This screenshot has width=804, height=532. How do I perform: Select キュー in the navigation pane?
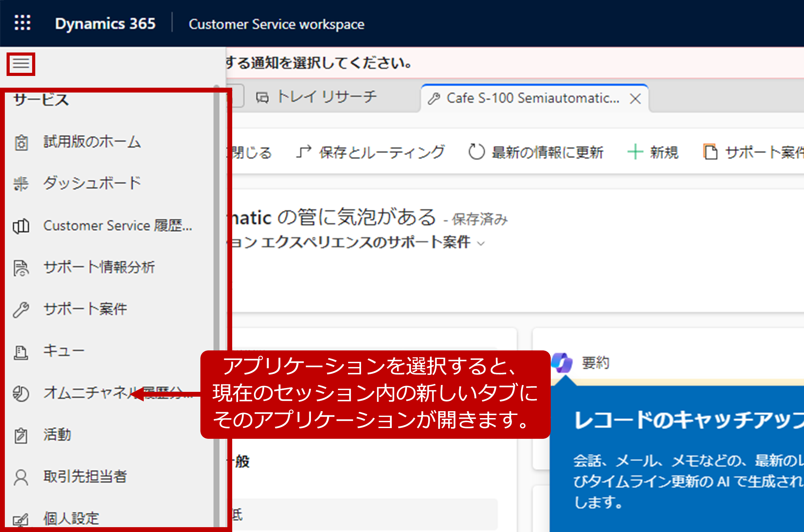(64, 351)
